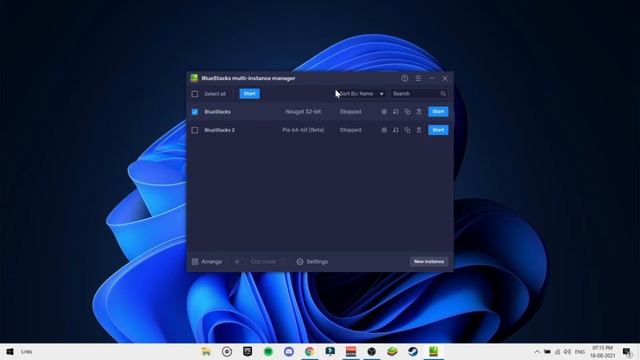Open File Explorer from the taskbar
The width and height of the screenshot is (640, 360).
[x=206, y=351]
